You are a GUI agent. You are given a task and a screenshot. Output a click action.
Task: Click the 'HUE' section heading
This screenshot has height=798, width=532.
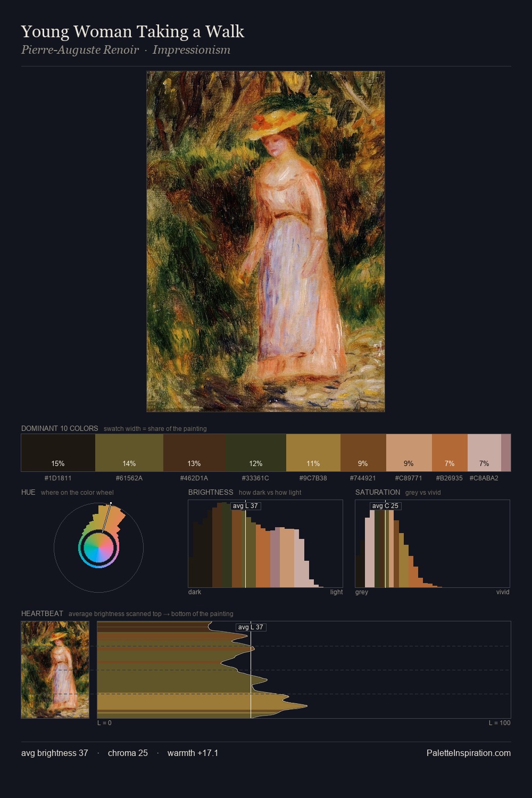pyautogui.click(x=28, y=492)
